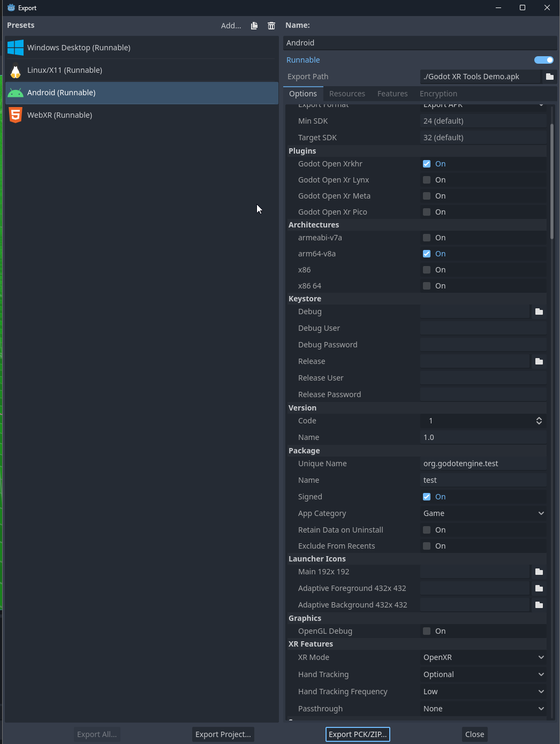Duplicate the current preset using the copy icon
Screen dimensions: 560x744
click(254, 25)
